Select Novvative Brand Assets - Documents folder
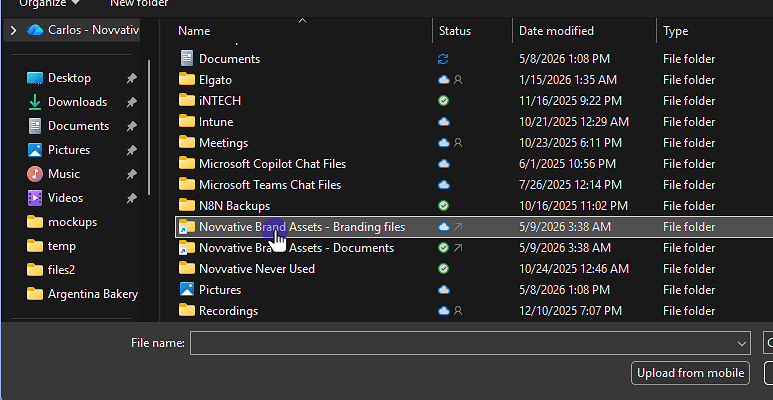Image resolution: width=773 pixels, height=400 pixels. pos(474,248)
